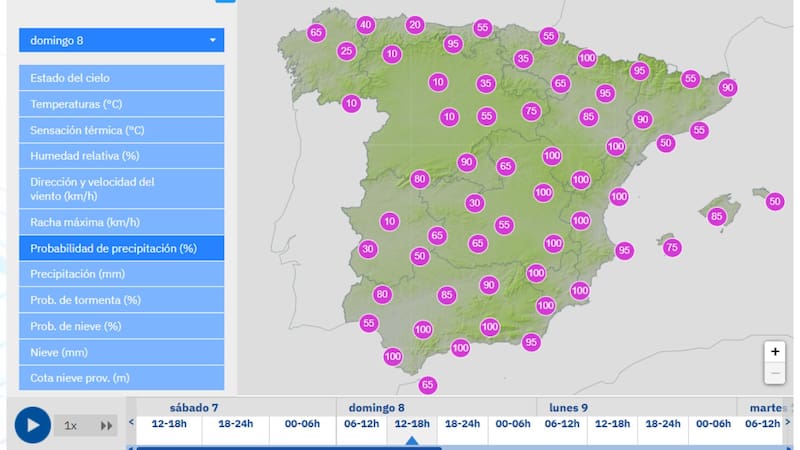Select Temperaturas (°C) layer
The height and width of the screenshot is (450, 800).
(x=121, y=104)
